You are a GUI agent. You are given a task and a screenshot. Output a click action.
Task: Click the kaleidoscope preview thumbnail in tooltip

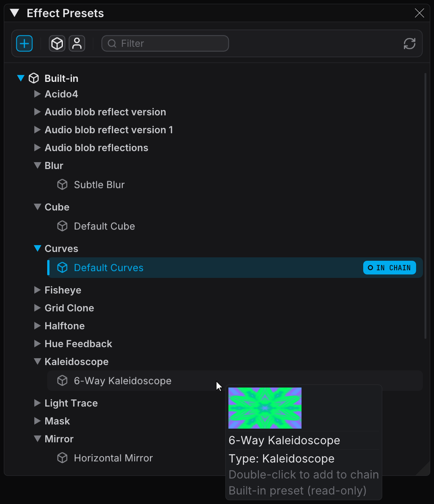click(x=265, y=408)
